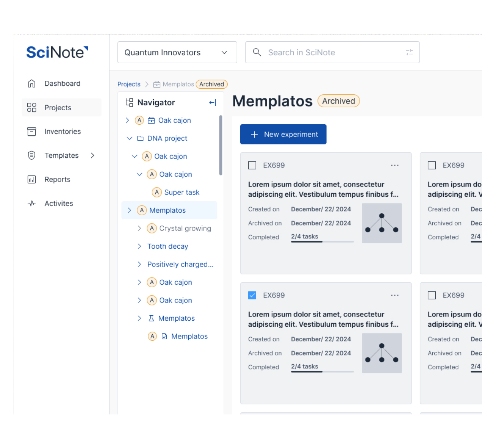Click the SciNote logo
This screenshot has height=448, width=482.
coord(57,52)
